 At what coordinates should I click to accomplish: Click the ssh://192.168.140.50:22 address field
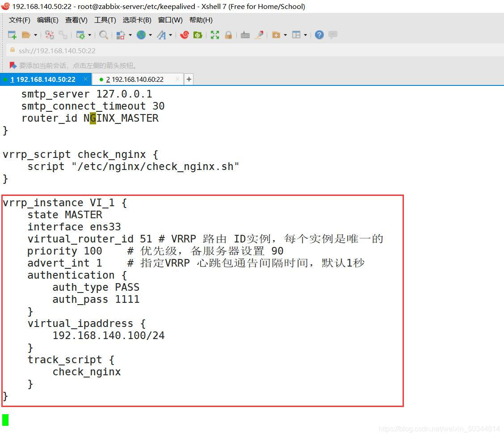(x=255, y=51)
